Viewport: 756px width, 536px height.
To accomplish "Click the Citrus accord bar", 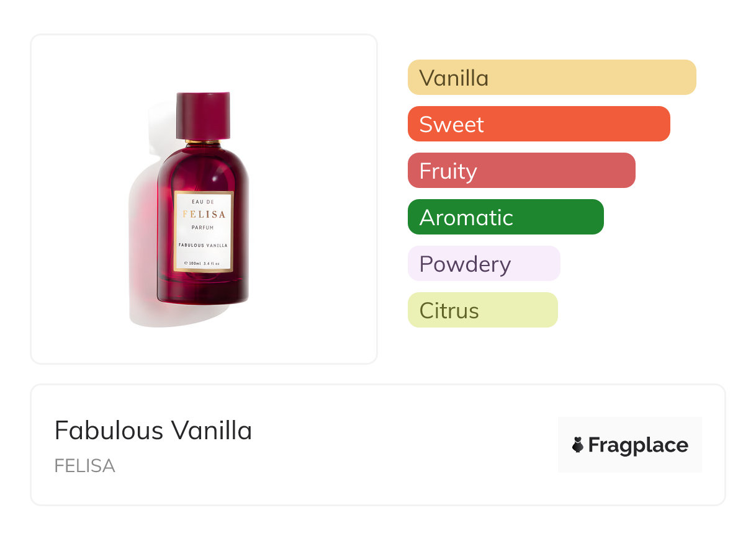I will point(482,310).
